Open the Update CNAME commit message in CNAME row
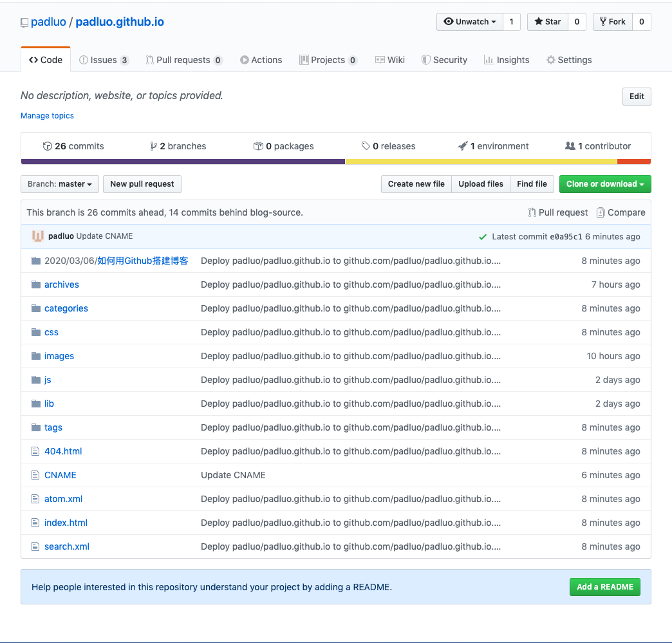This screenshot has width=672, height=643. [x=233, y=475]
